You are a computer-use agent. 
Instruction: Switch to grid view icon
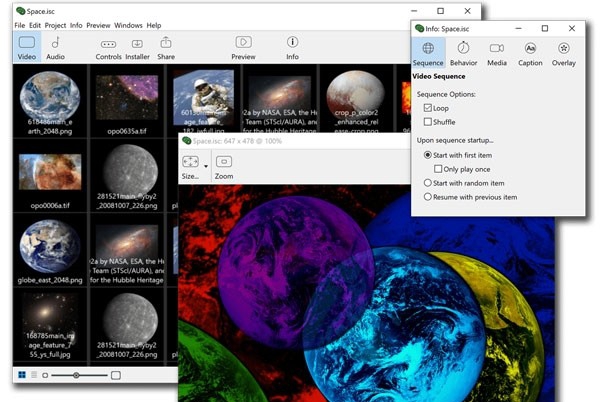pos(21,375)
